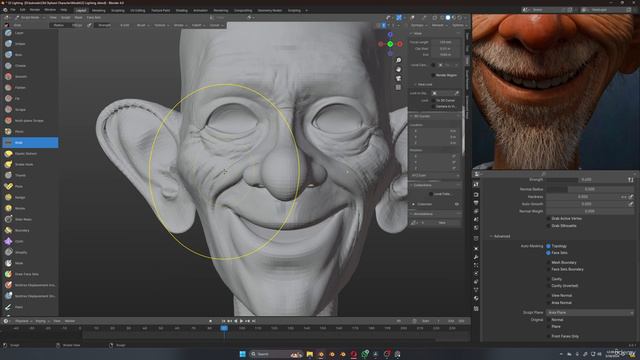Enable Face Sets Boundary auto-masking
Viewport: 640px width, 360px height.
click(x=549, y=269)
